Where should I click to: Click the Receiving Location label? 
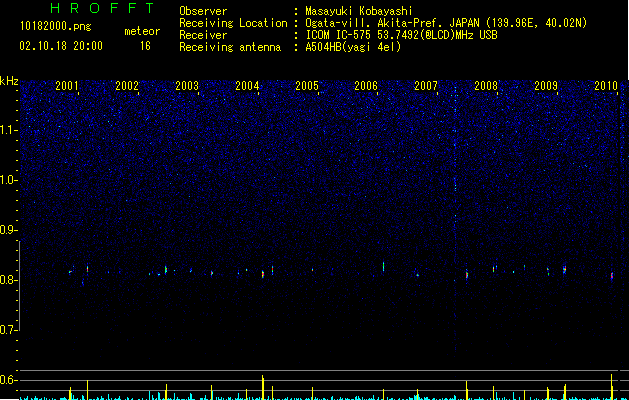point(233,23)
